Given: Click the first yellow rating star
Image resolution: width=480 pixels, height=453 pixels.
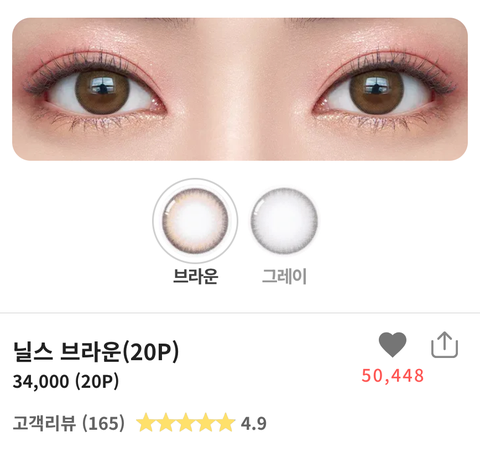Looking at the screenshot, I should click(146, 422).
